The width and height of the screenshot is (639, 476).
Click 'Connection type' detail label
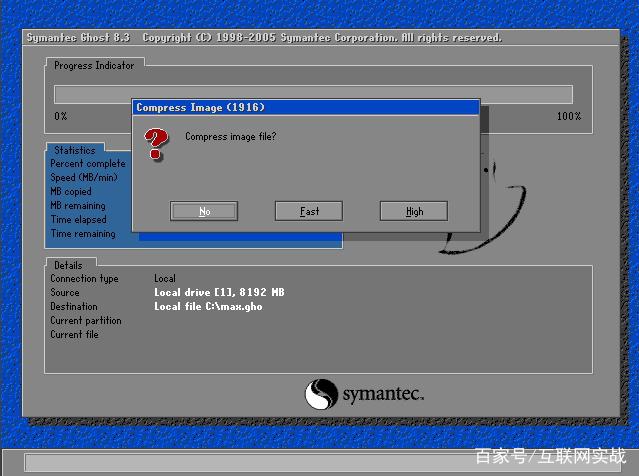(x=84, y=278)
